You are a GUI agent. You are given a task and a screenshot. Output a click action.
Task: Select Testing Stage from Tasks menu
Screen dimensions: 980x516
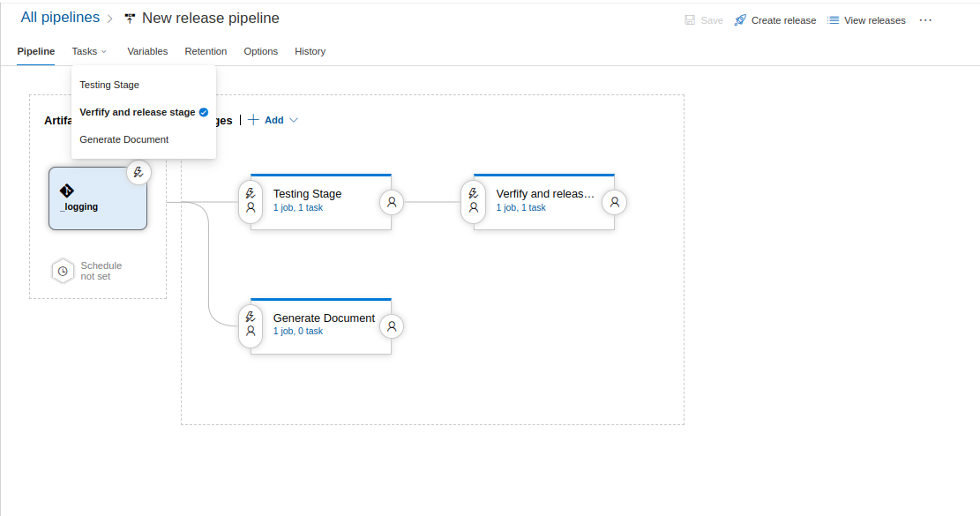pos(109,85)
